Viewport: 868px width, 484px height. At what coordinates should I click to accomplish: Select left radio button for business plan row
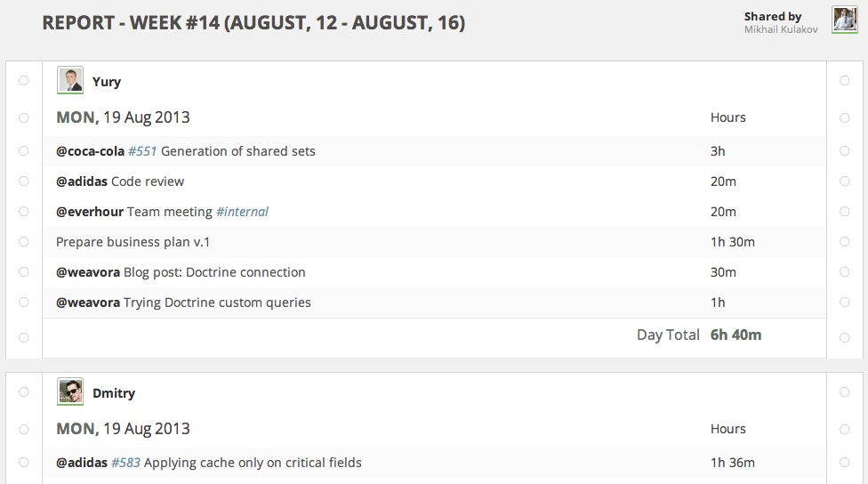click(x=24, y=242)
